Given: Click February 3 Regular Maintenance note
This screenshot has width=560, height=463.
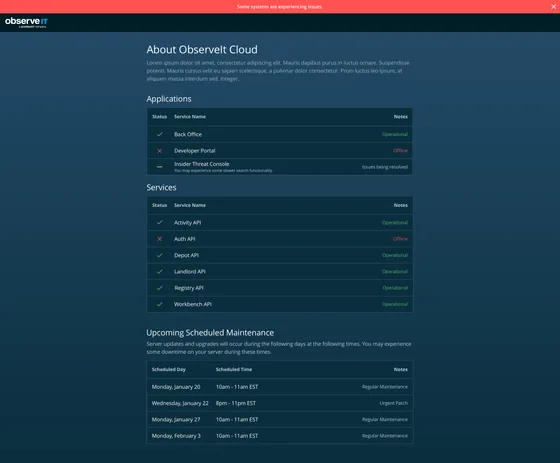Looking at the screenshot, I should tap(385, 436).
